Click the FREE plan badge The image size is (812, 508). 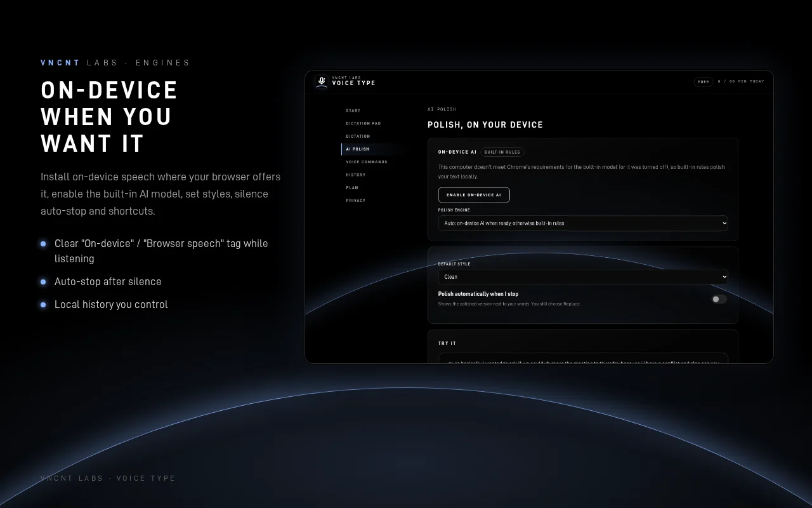click(x=704, y=81)
